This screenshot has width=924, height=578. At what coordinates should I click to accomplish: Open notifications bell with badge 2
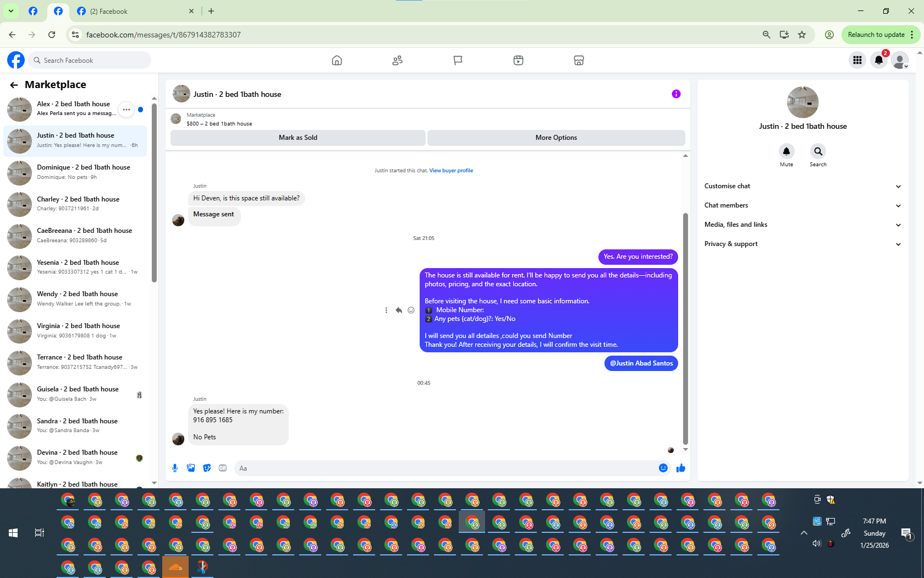(x=879, y=60)
